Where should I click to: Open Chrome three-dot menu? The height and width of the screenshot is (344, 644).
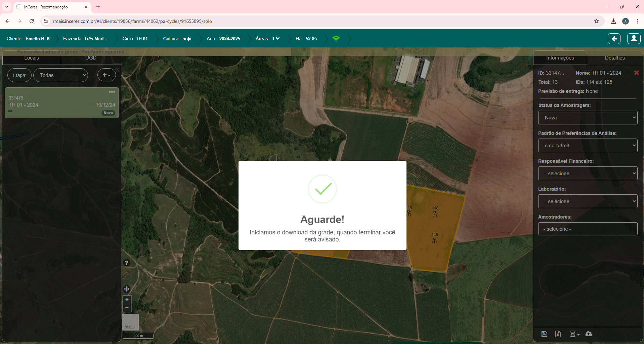click(x=638, y=21)
